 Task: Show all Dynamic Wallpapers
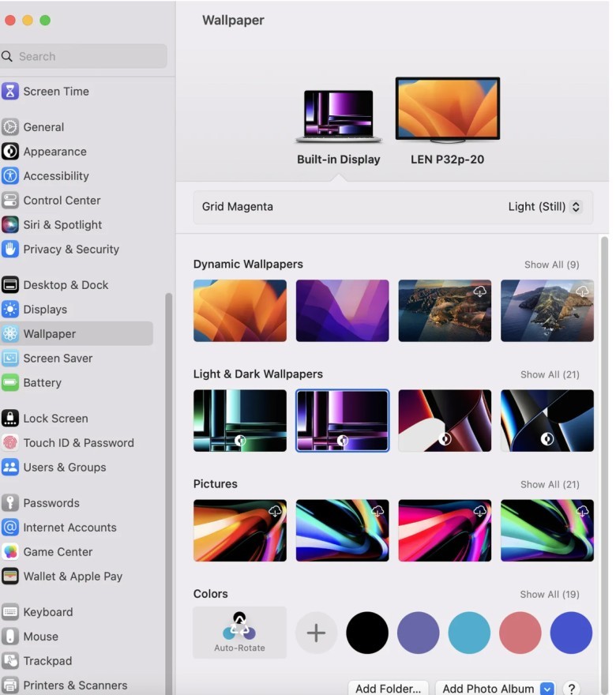[x=551, y=265]
